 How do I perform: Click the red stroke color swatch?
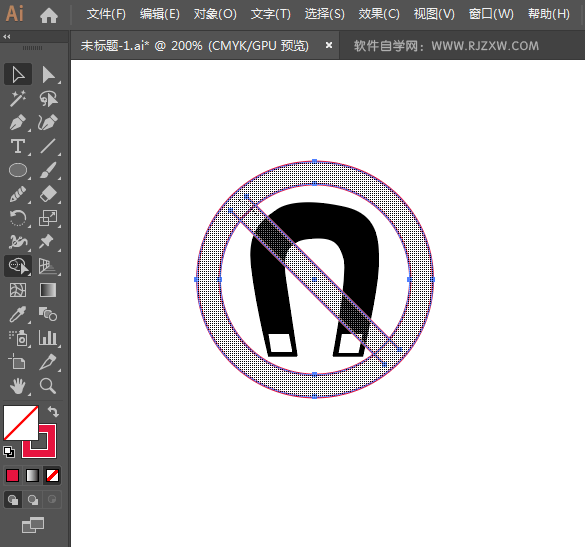pyautogui.click(x=39, y=441)
